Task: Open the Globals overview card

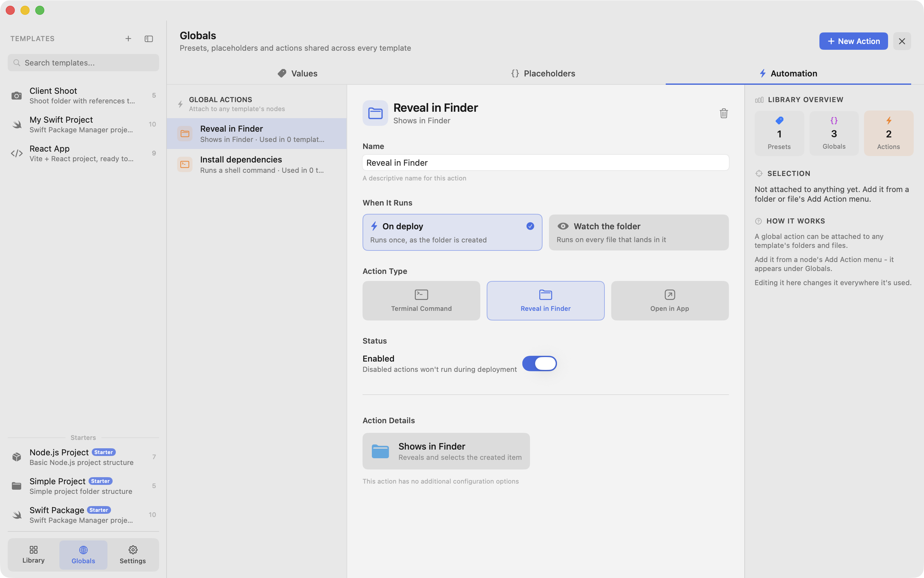Action: click(x=834, y=133)
